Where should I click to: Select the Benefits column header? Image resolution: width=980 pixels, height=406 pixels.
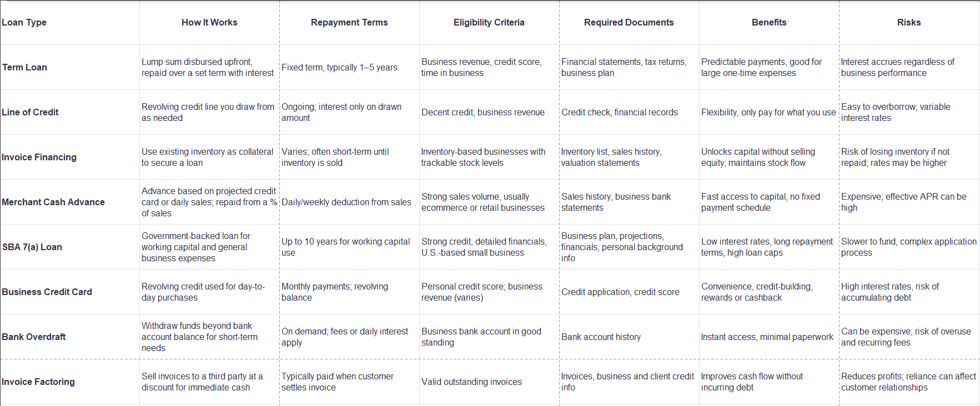pos(769,23)
